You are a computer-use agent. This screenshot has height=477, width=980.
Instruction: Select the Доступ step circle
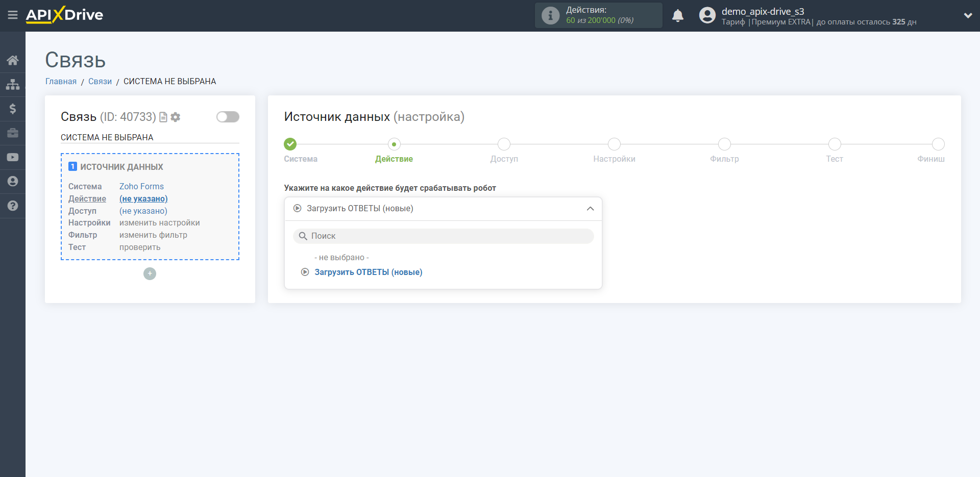pyautogui.click(x=504, y=144)
